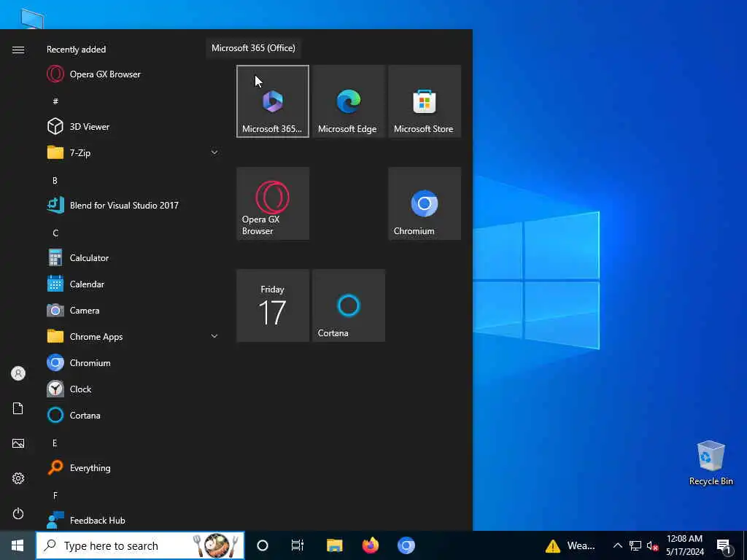Open Opera GX Browser from Recently added

[x=132, y=74]
